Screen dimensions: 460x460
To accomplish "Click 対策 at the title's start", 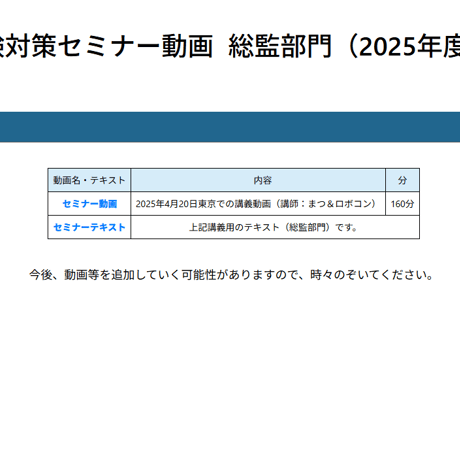I will pos(31,46).
